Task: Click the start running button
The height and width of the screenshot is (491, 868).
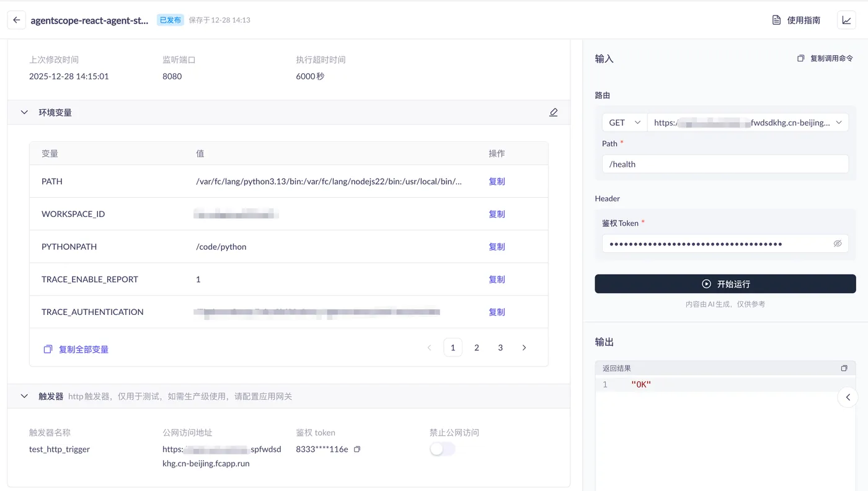Action: pyautogui.click(x=725, y=284)
